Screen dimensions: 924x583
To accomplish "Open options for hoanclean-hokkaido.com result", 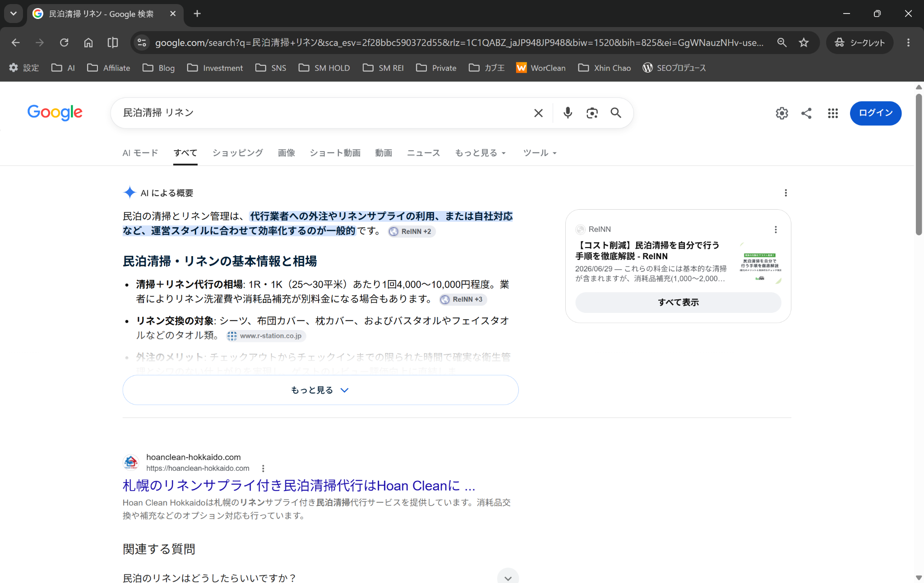I will 263,468.
